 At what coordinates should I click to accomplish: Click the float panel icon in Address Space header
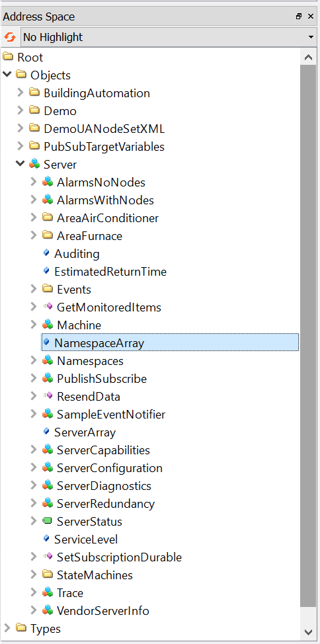[x=299, y=17]
